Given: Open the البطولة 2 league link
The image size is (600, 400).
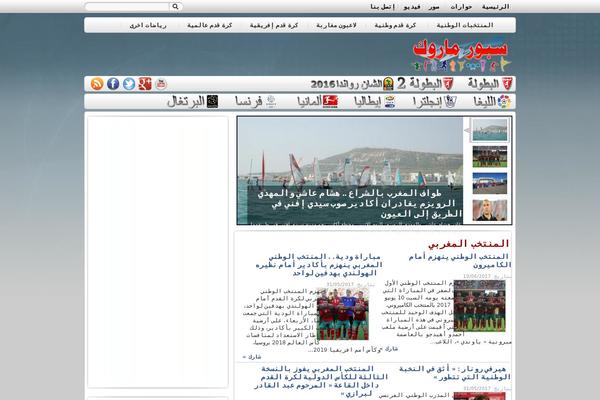Looking at the screenshot, I should [419, 84].
